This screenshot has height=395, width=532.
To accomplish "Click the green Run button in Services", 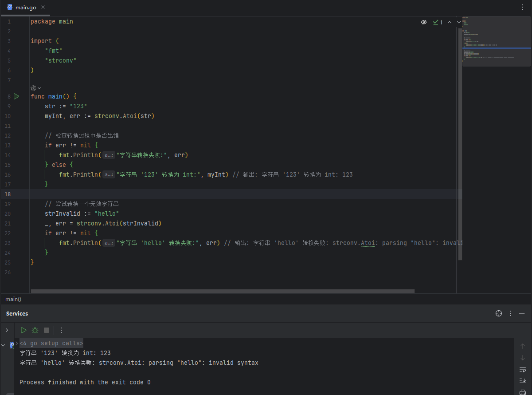I will tap(23, 330).
